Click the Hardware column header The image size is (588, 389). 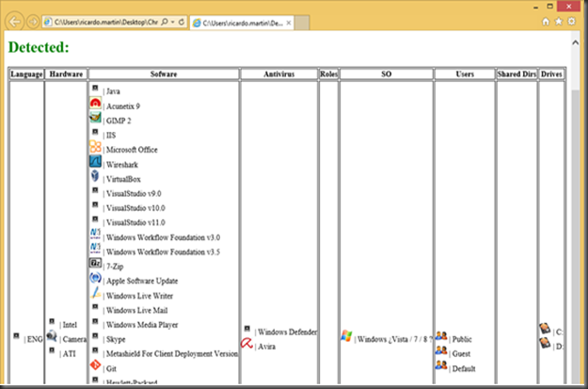66,74
